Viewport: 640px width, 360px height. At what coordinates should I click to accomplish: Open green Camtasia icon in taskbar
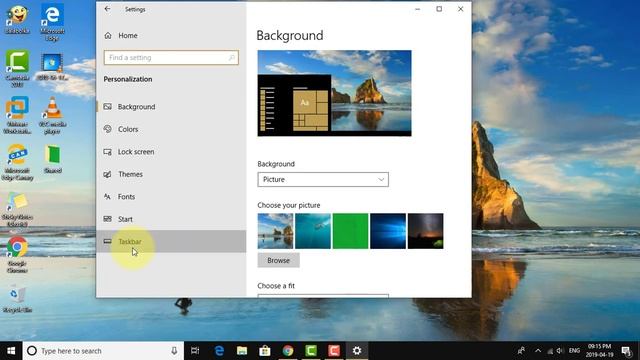[x=311, y=351]
